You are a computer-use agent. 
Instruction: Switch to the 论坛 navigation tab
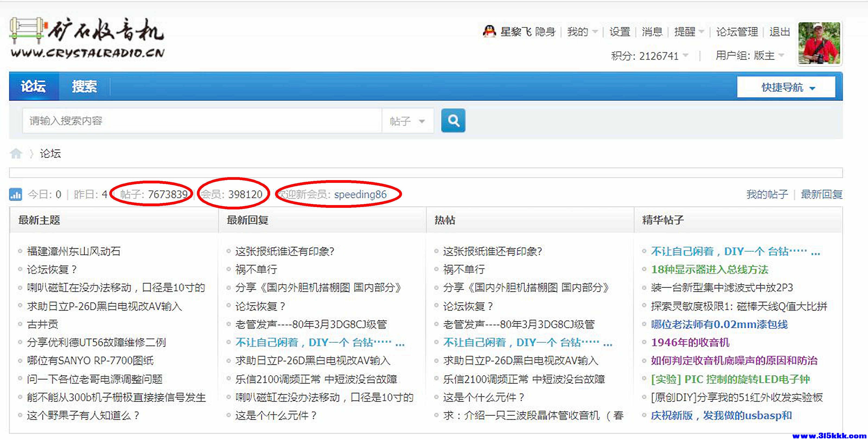(33, 86)
